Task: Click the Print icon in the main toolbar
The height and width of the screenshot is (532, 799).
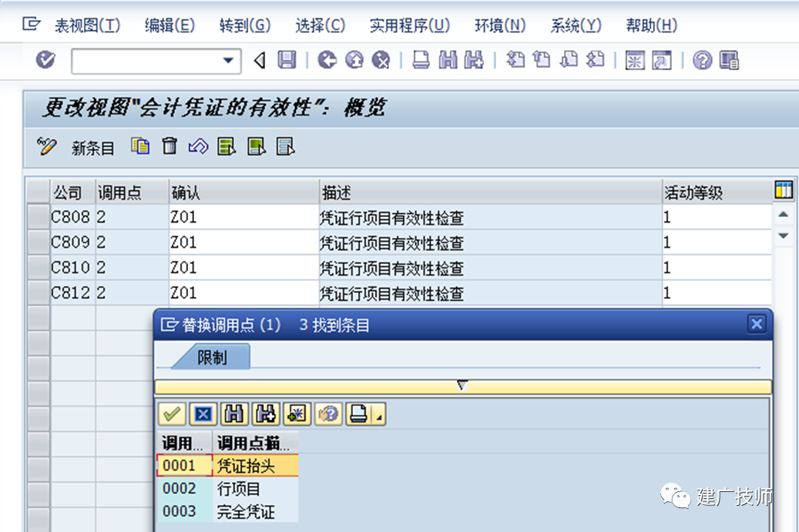Action: coord(421,60)
